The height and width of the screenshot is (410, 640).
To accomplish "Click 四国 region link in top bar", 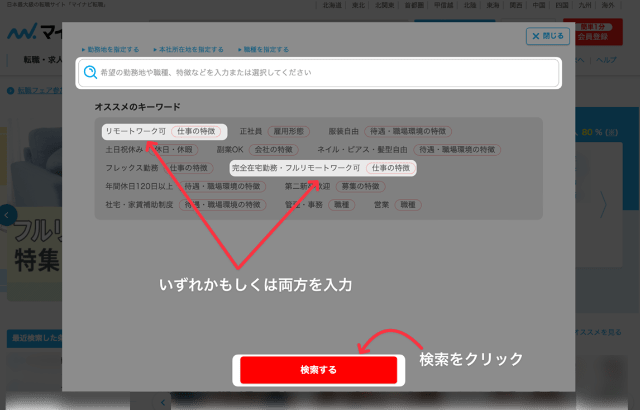I will (x=562, y=5).
